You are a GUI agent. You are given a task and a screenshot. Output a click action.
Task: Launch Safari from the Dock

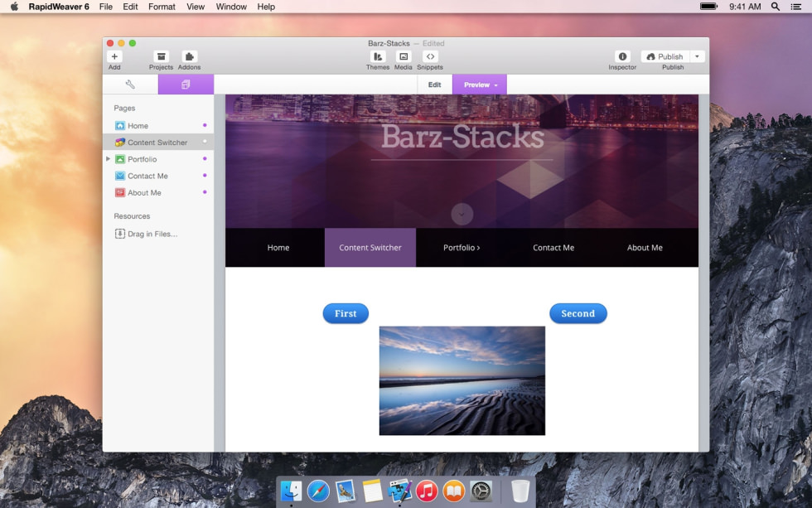click(x=318, y=491)
